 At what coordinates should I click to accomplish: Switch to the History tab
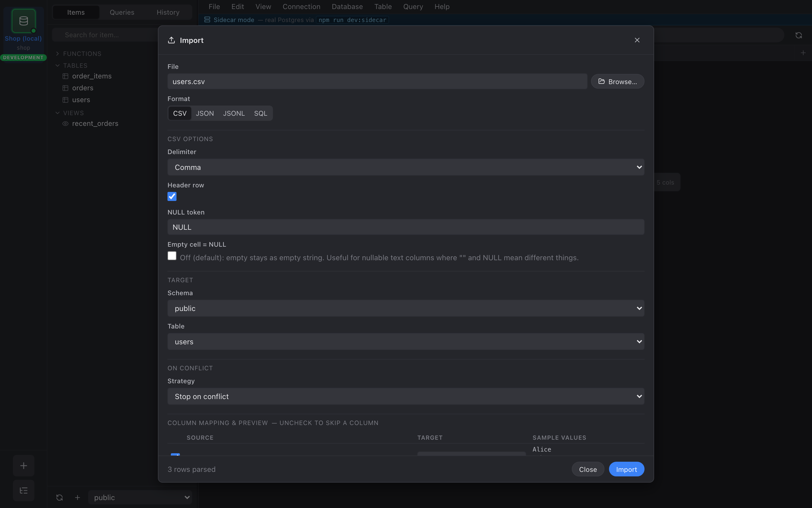tap(168, 12)
